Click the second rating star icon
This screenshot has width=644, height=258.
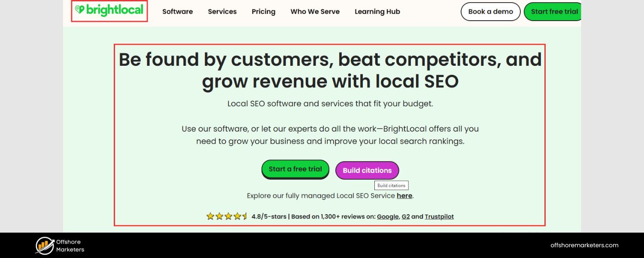coord(219,216)
